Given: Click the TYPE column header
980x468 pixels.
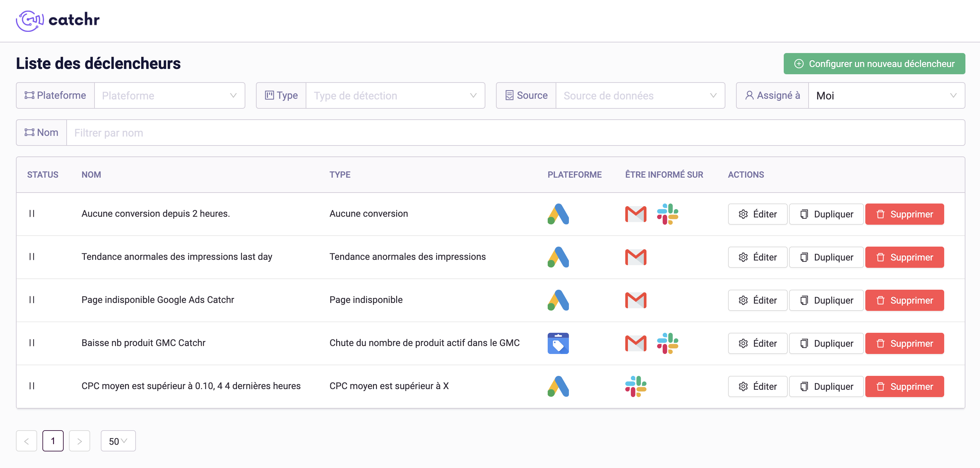Looking at the screenshot, I should [x=340, y=175].
